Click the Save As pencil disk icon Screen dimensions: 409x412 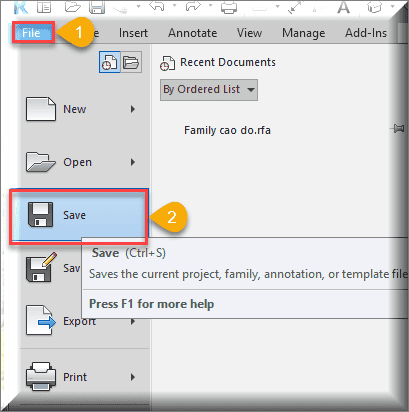(41, 267)
